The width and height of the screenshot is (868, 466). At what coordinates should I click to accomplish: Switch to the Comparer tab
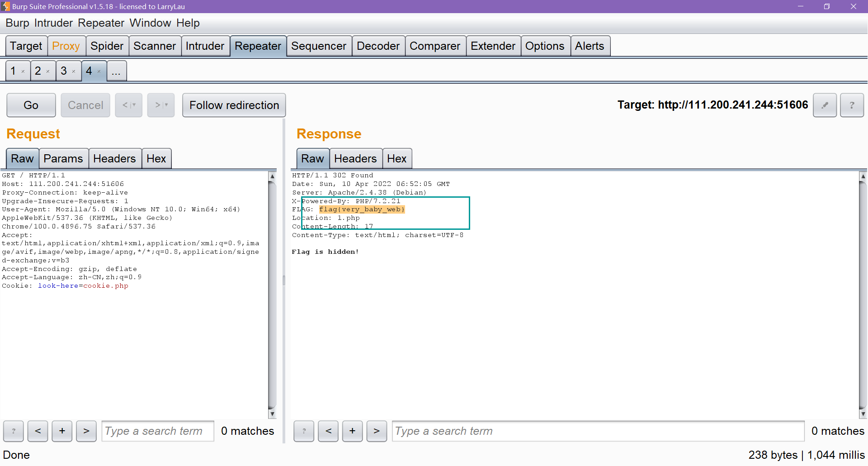click(x=435, y=46)
